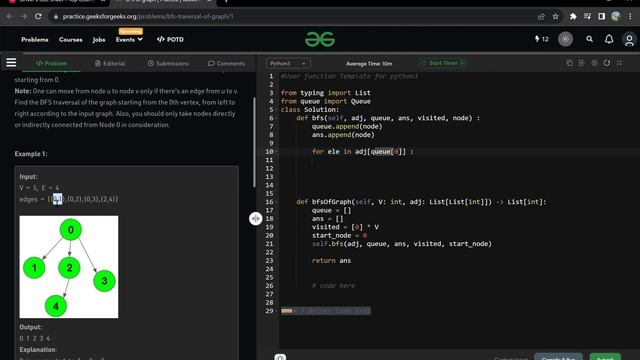
Task: Fold the bfs function at line 6
Action: pos(277,118)
